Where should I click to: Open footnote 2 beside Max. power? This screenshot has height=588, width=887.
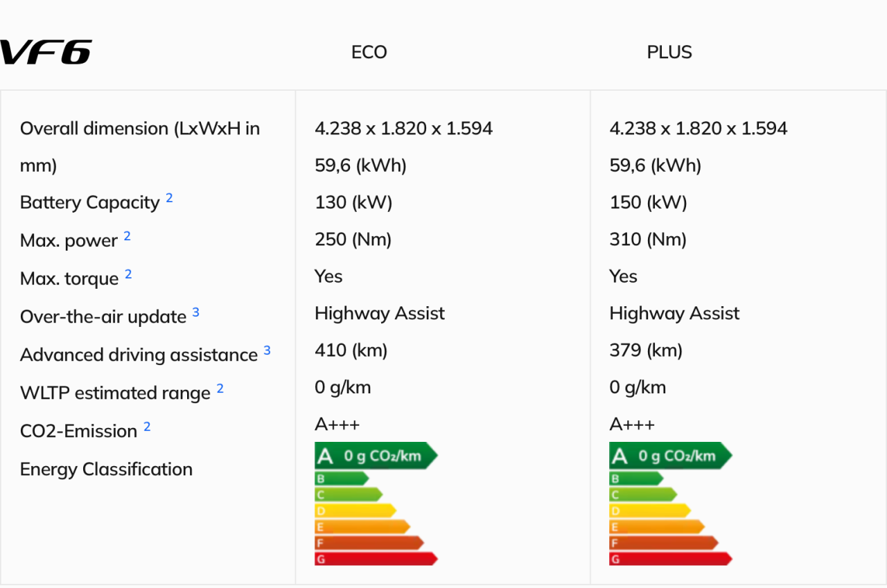click(x=127, y=237)
